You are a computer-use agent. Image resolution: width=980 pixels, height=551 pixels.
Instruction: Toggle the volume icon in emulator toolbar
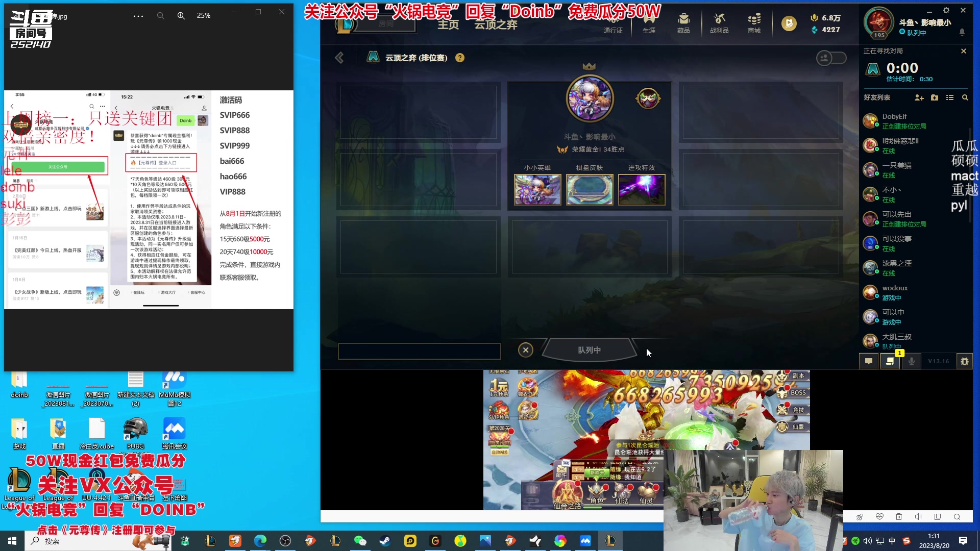point(918,517)
